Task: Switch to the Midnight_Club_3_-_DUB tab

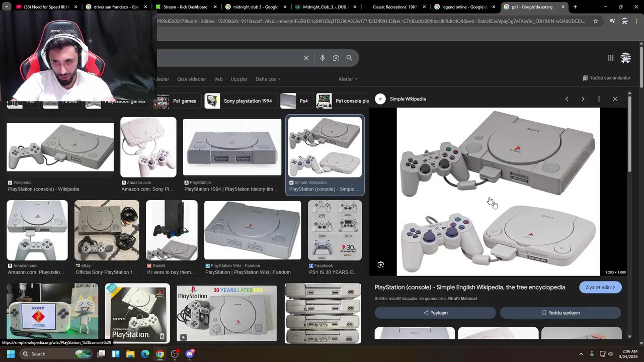Action: [x=325, y=7]
